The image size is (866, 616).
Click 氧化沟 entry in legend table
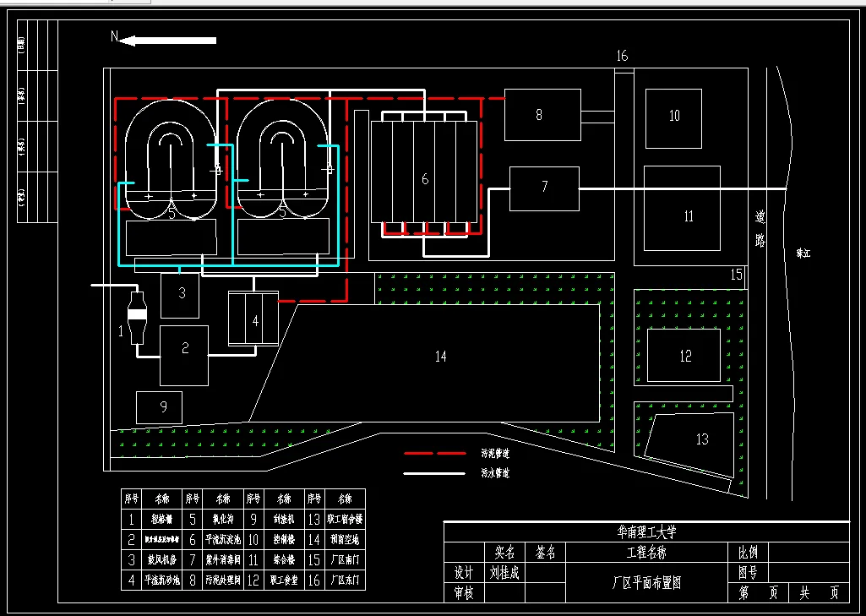click(222, 520)
